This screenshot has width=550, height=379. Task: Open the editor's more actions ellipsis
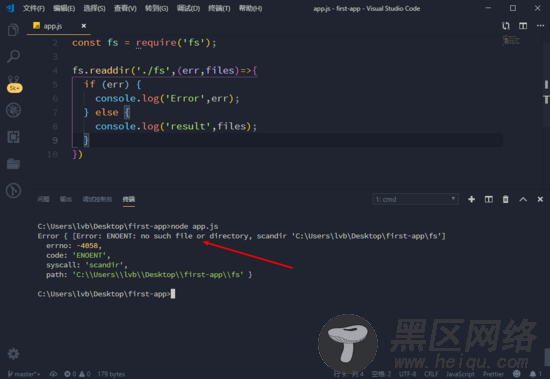[540, 26]
